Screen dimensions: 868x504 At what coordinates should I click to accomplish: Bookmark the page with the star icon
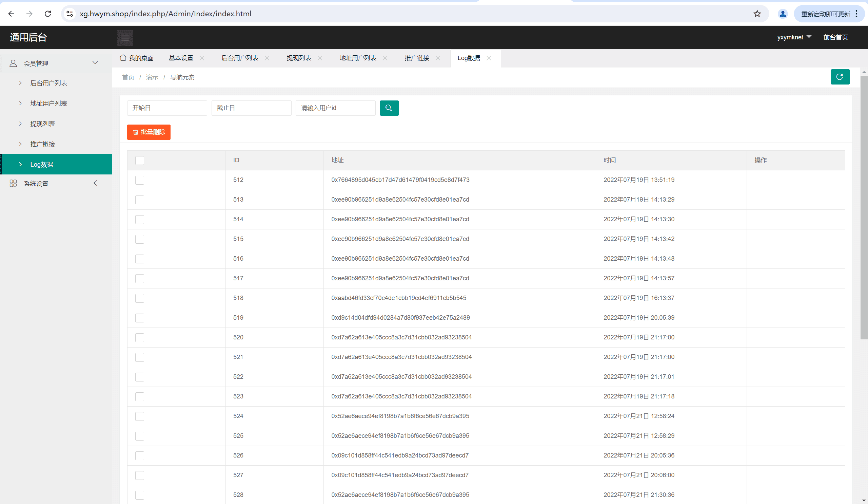757,14
